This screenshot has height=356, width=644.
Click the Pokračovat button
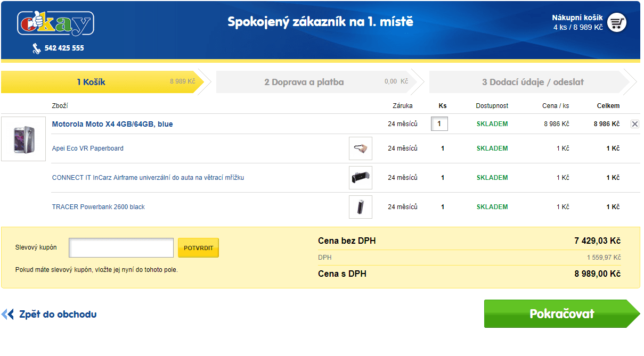point(562,314)
